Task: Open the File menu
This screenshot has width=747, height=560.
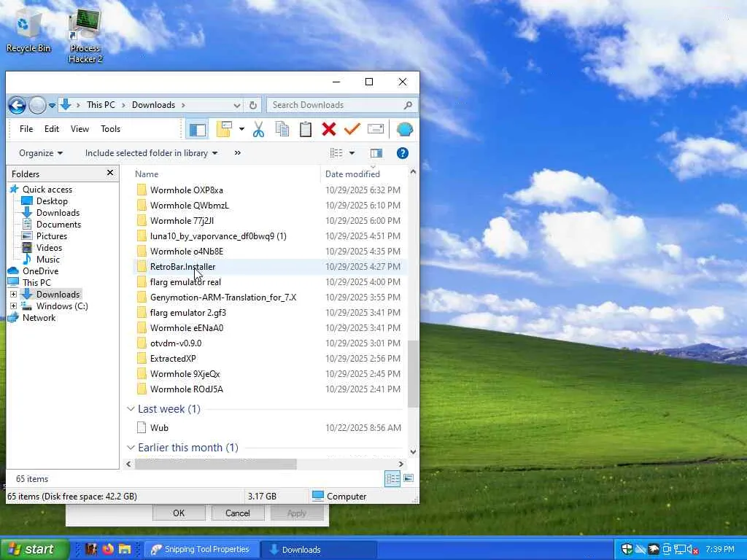Action: click(x=26, y=129)
